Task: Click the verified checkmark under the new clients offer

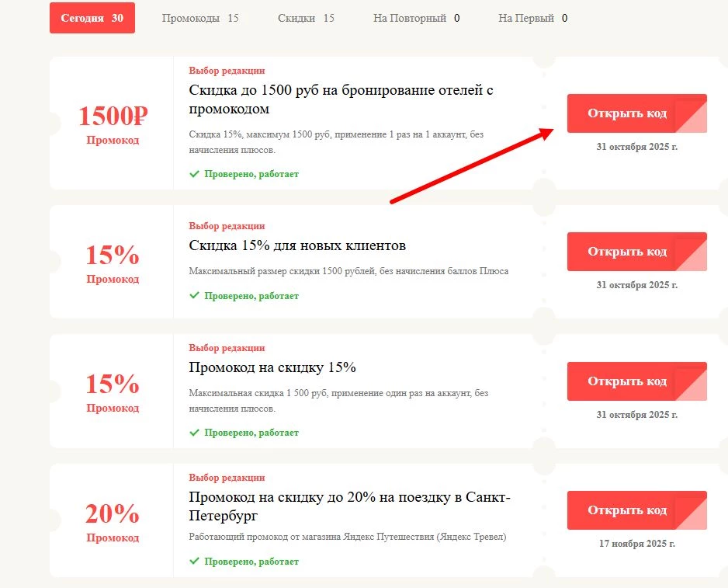Action: point(194,296)
